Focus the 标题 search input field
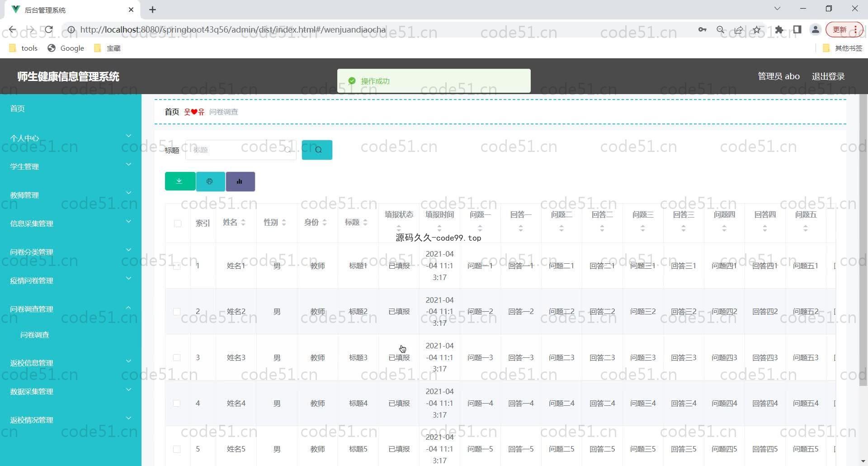868x466 pixels. tap(241, 150)
